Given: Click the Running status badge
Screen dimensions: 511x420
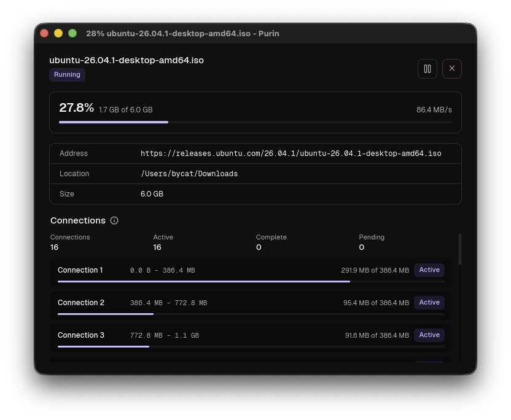Looking at the screenshot, I should pyautogui.click(x=67, y=75).
